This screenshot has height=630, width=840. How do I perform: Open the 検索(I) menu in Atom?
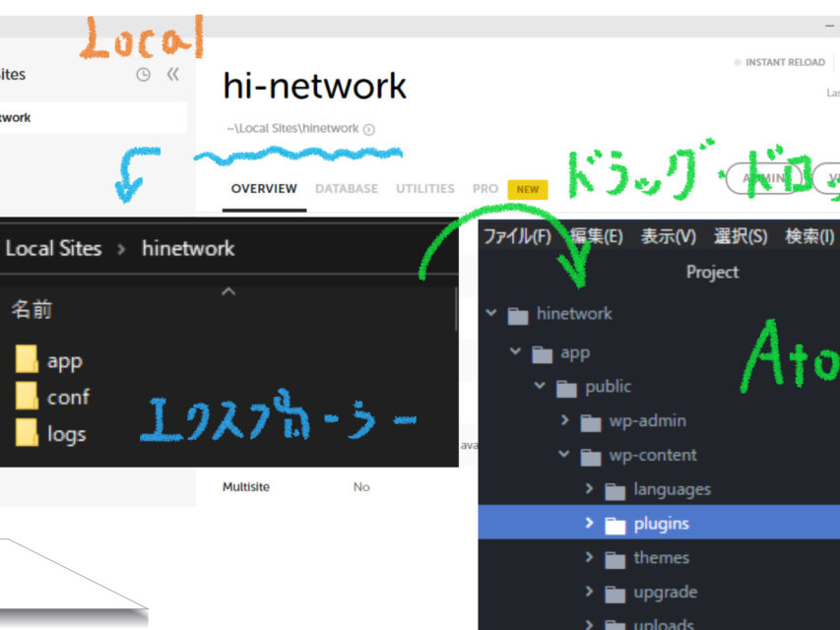(809, 236)
